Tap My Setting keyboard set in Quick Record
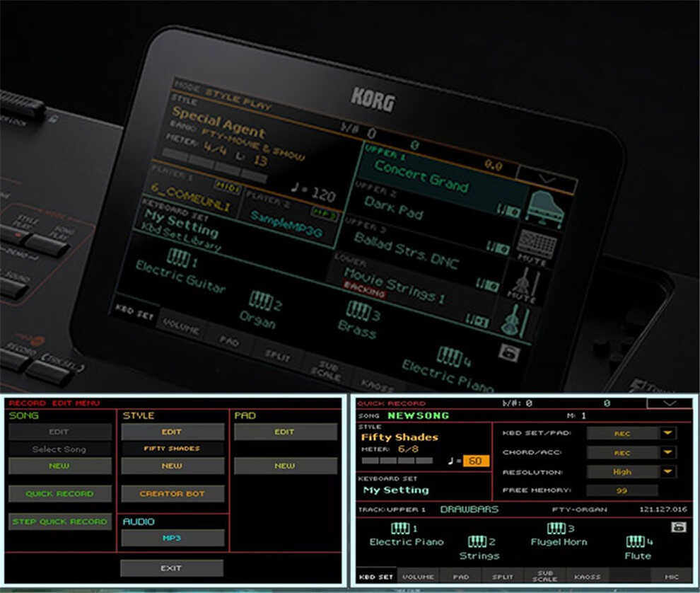 (x=396, y=490)
